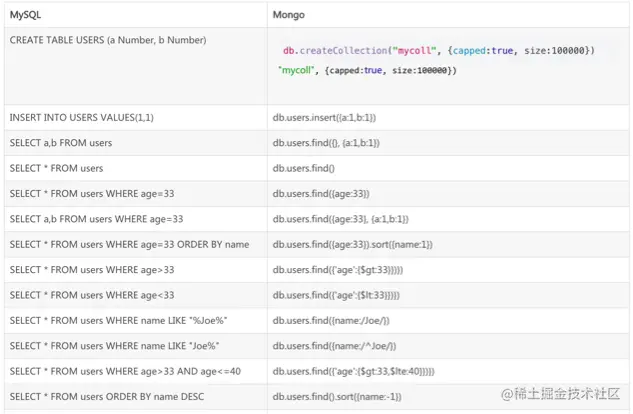Screen dimensions: 633x414
Task: Select the 'MySQL' column header
Action: click(135, 15)
